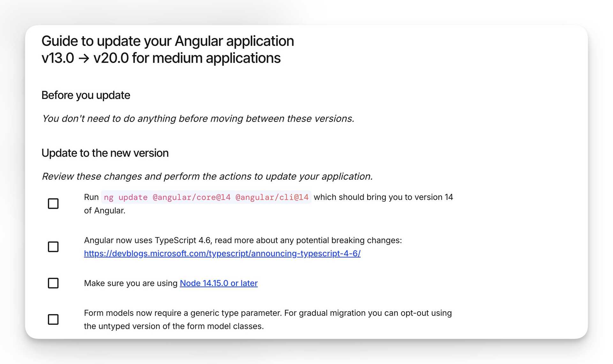Check the Node 14.15.0 requirement checkbox
The height and width of the screenshot is (364, 613).
point(53,283)
